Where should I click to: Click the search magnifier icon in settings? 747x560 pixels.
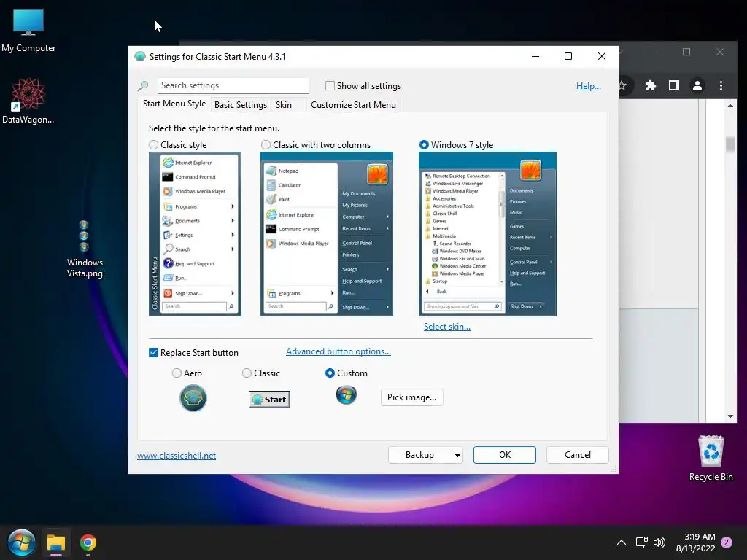click(143, 86)
